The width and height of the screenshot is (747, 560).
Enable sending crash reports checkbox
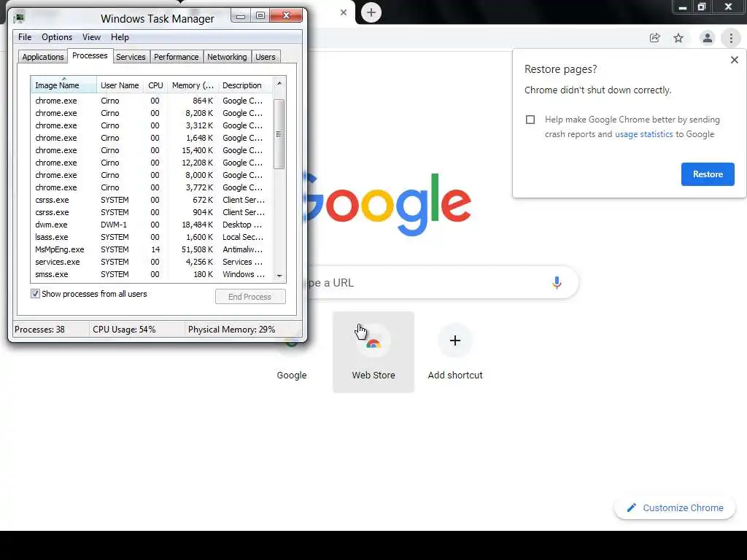[530, 120]
